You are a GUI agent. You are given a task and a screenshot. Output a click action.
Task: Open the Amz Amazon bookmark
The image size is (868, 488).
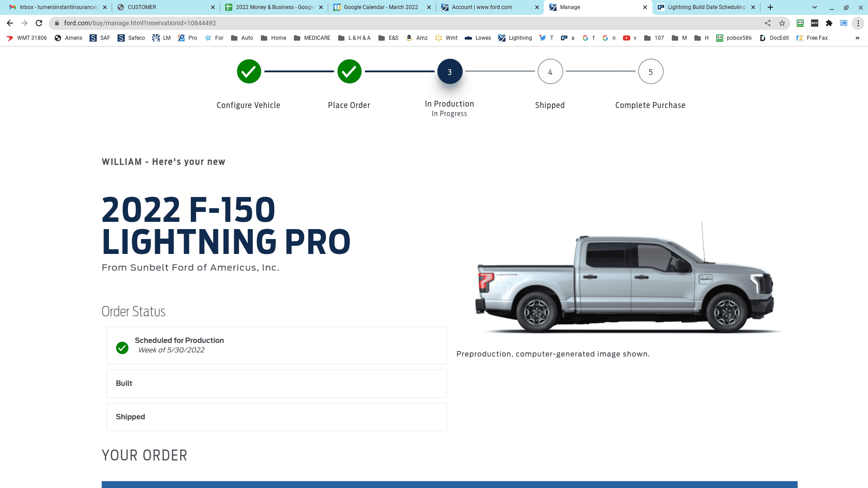pos(416,38)
